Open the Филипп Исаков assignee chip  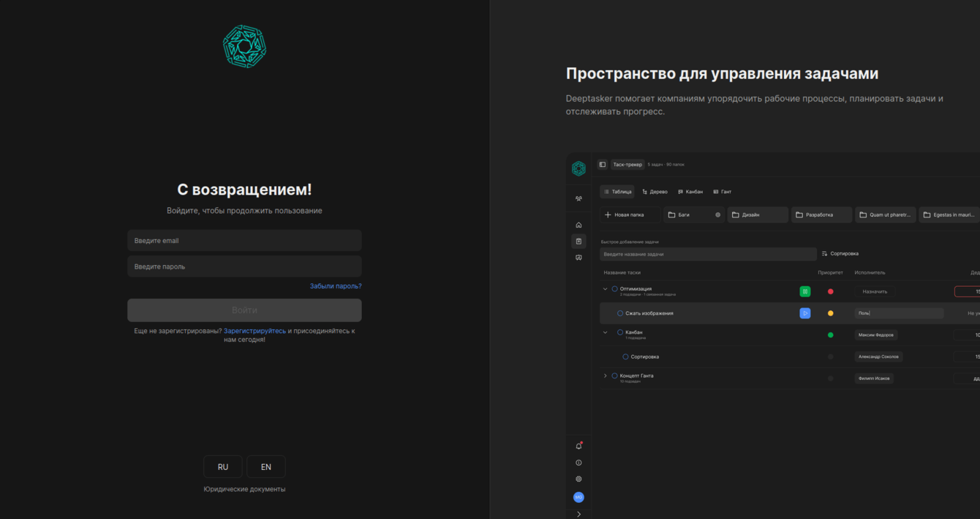click(874, 378)
